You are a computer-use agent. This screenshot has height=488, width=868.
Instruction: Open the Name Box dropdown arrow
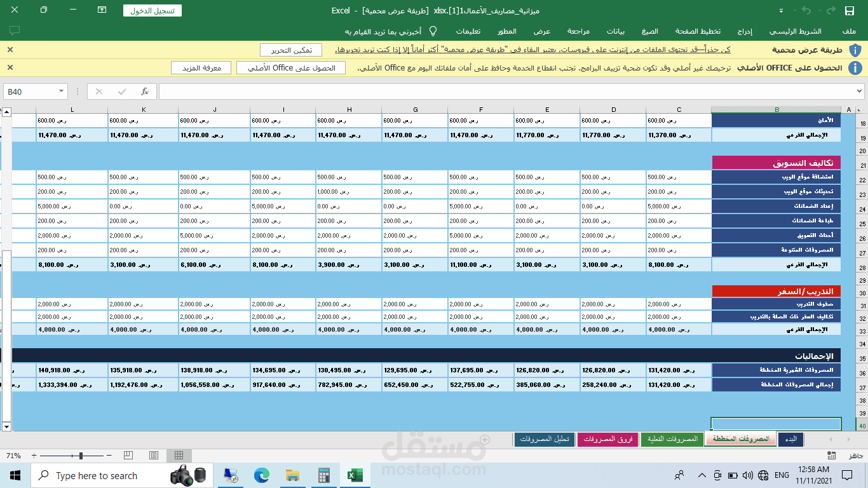point(62,91)
